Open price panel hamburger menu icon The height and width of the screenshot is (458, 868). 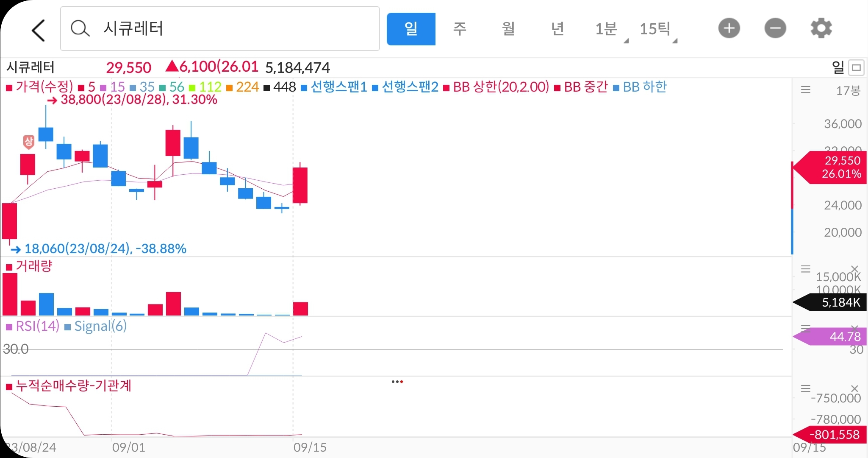coord(806,90)
